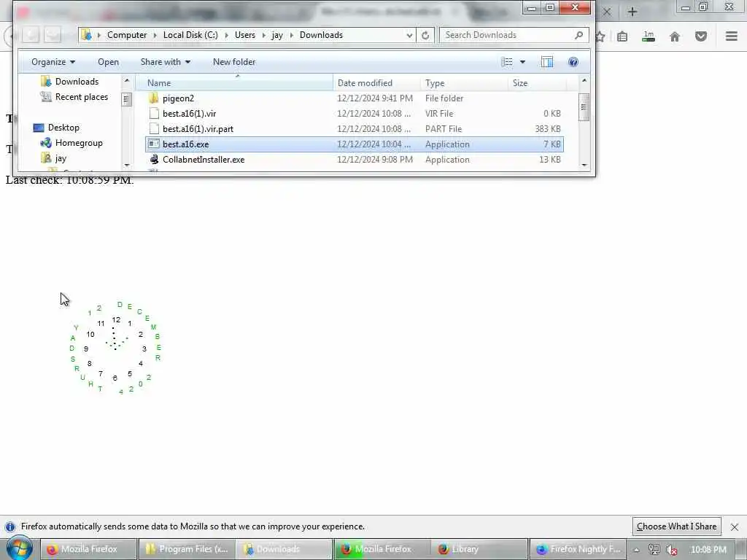Click the 383 KB size cell
Screen dimensions: 747x560
pos(547,128)
